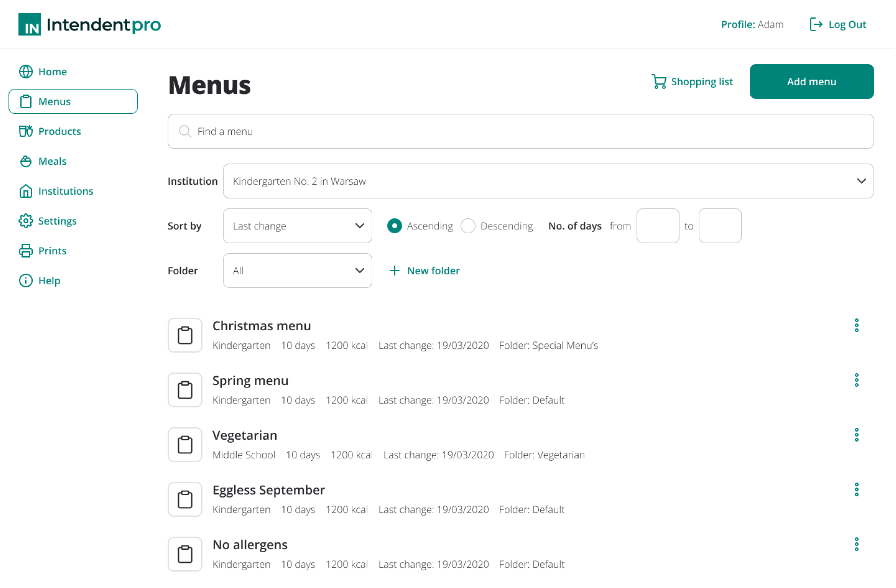Screen dimensions: 896x588
Task: Open the Eggless September title
Action: point(269,490)
